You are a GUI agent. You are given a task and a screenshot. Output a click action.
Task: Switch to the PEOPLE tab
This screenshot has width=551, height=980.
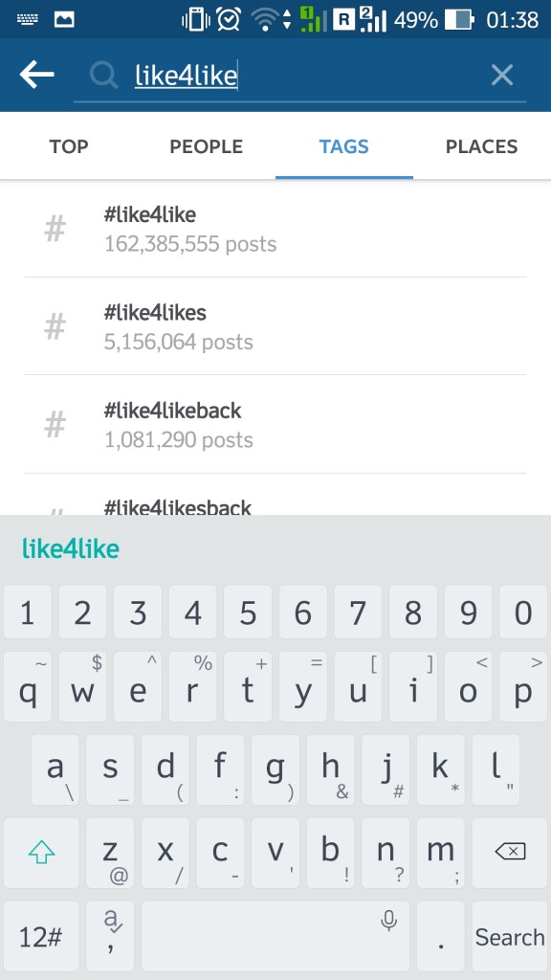point(207,146)
